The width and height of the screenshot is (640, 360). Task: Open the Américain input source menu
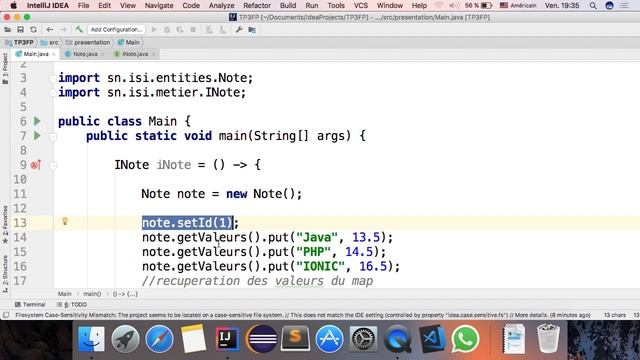coord(518,6)
